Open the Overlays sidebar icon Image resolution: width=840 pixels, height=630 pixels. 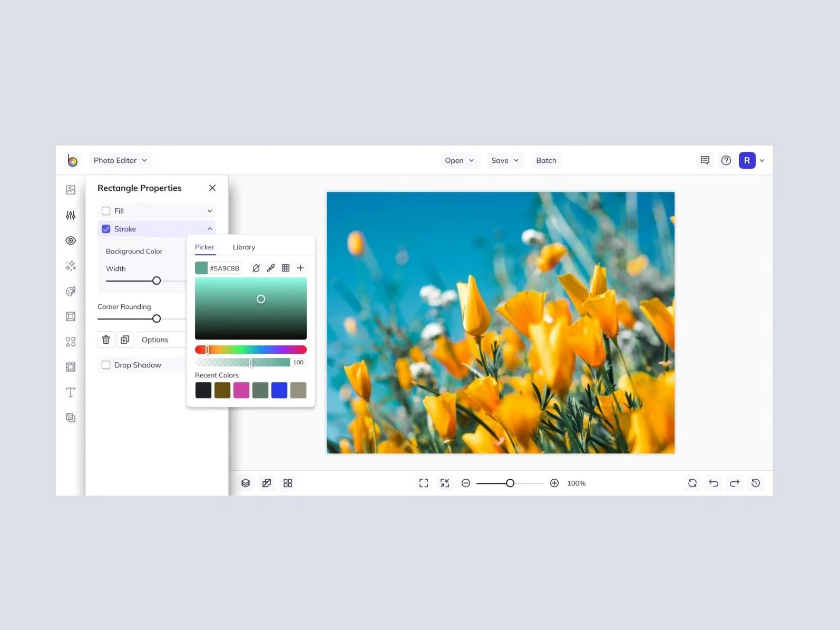[x=71, y=367]
